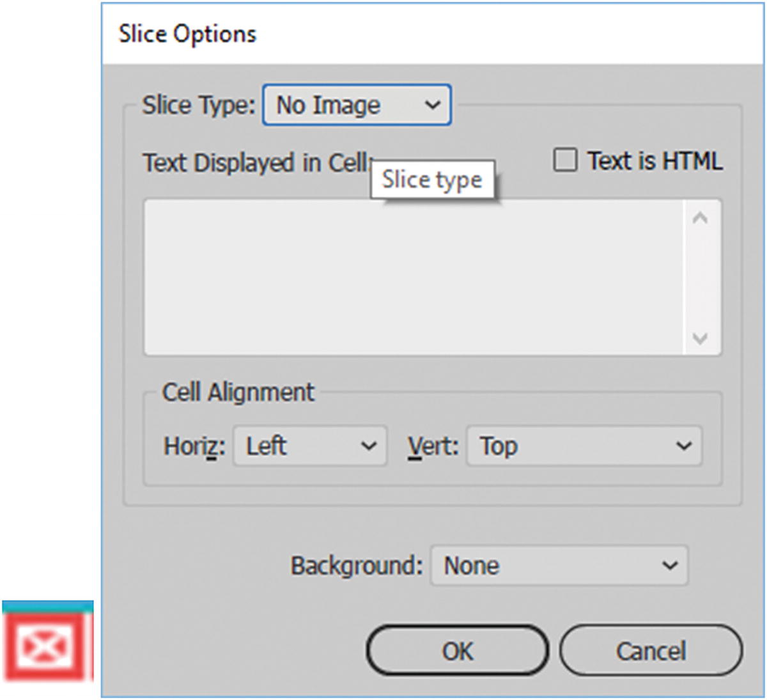Expand the Horiz alignment dropdown set to Left

[310, 446]
